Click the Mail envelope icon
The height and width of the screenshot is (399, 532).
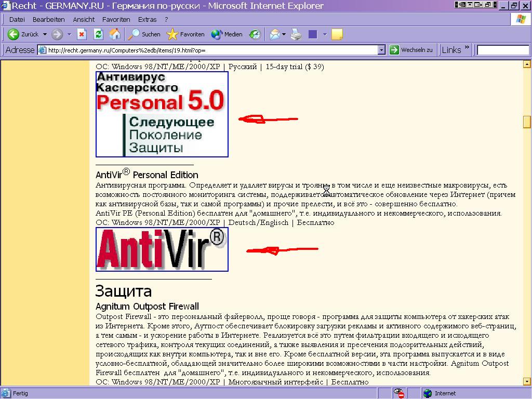pos(275,34)
